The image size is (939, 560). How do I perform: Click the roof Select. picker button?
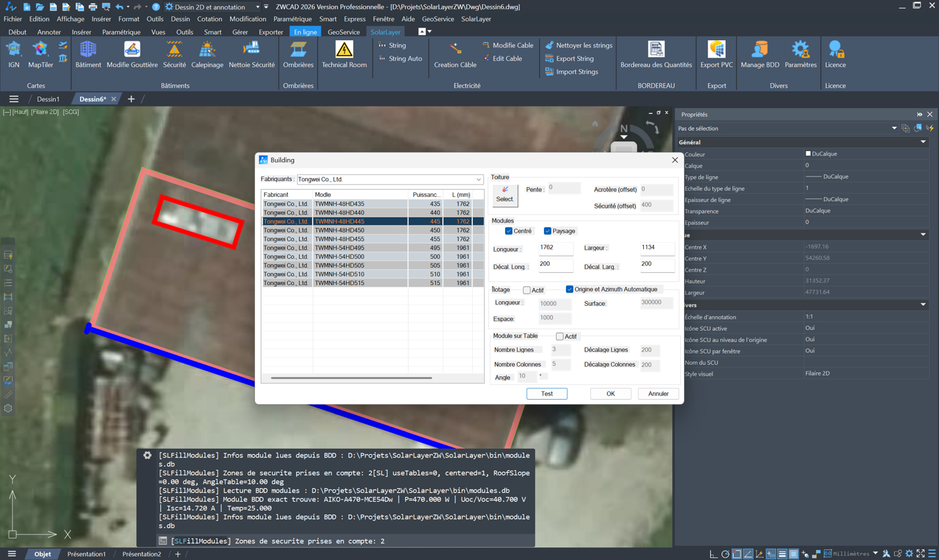[x=505, y=195]
